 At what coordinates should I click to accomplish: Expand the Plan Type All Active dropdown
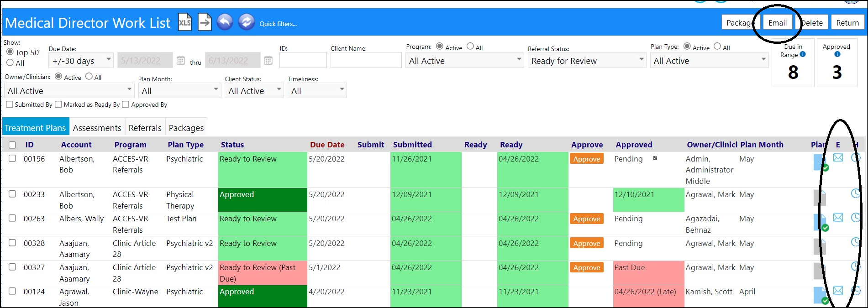point(709,60)
